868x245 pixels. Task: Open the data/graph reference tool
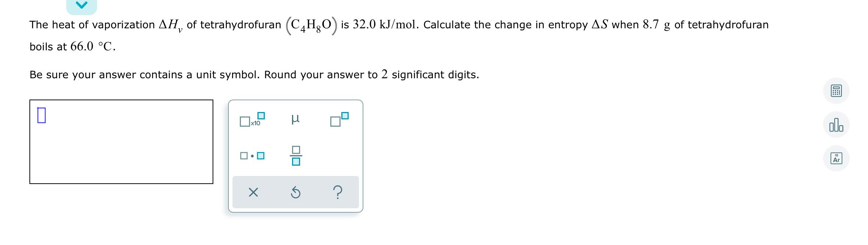click(x=836, y=125)
